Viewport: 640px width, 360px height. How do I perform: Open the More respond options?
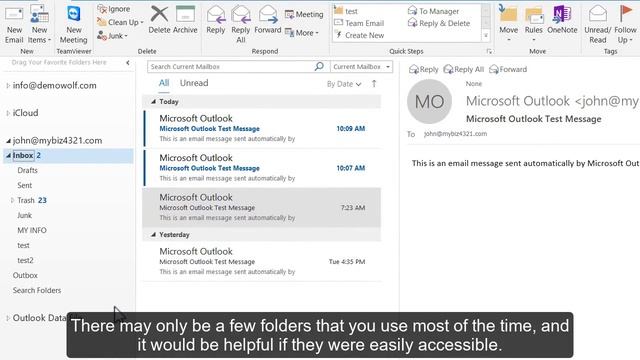302,33
